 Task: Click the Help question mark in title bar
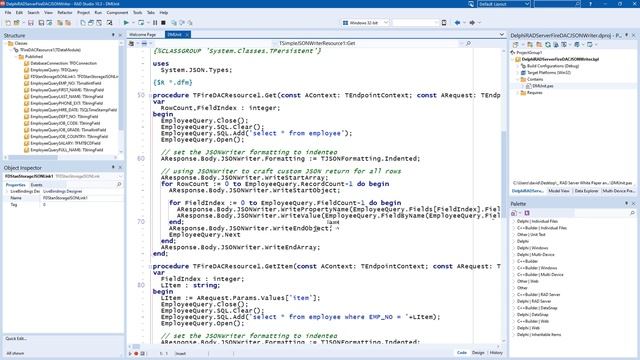tap(590, 4)
